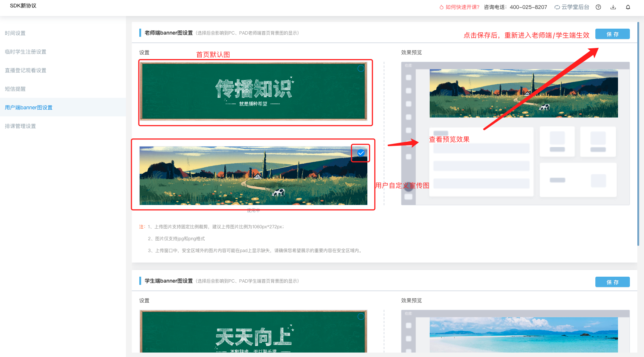644x357 pixels.
Task: Click the teacher preview landscape image
Action: coord(524,93)
